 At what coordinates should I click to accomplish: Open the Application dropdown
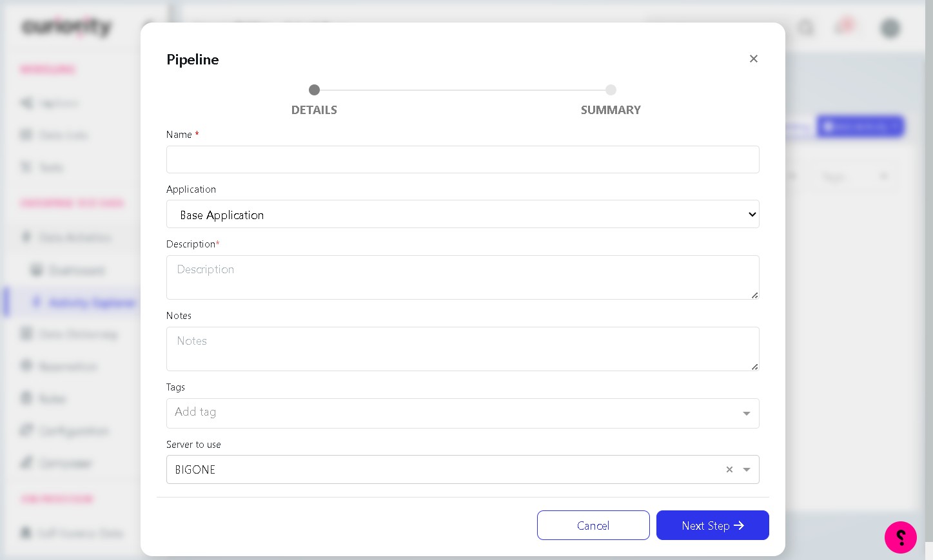pyautogui.click(x=462, y=215)
